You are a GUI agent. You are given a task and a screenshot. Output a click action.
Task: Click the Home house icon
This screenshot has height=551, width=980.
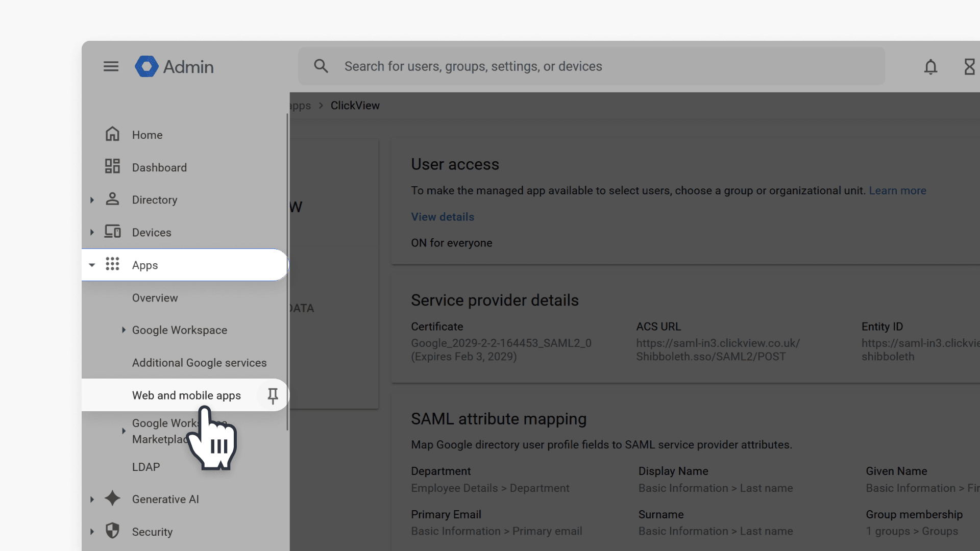tap(112, 134)
